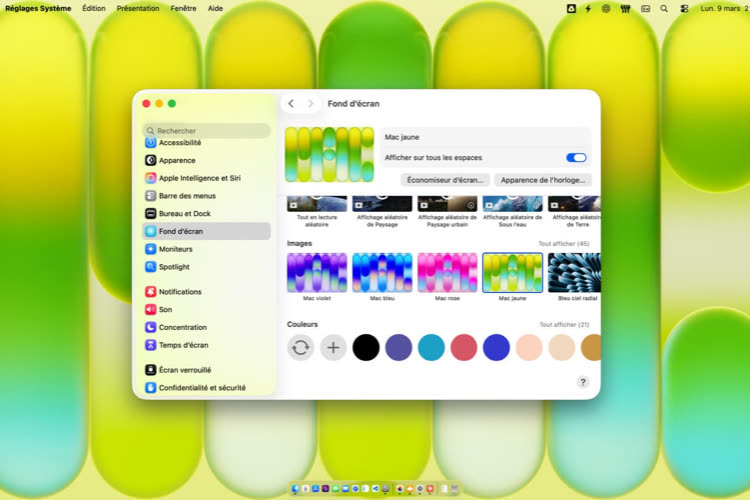The height and width of the screenshot is (500, 750).
Task: Go to Bureau et Dock settings
Action: (x=184, y=214)
